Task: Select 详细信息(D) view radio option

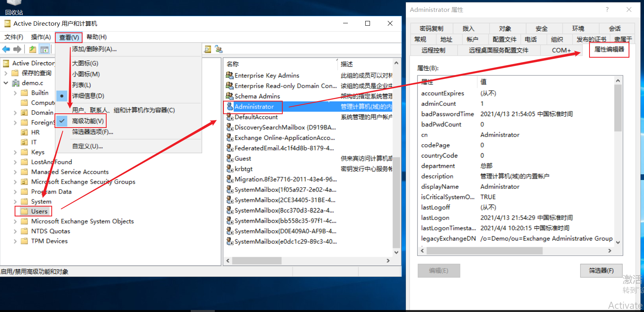Action: coord(88,96)
